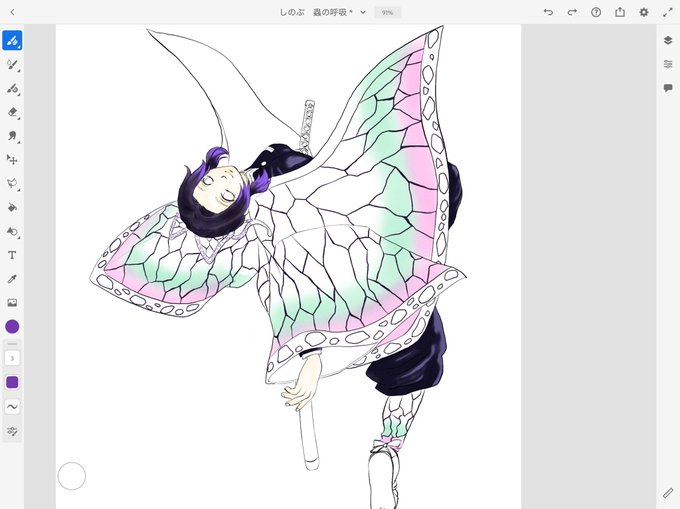Select the vector brush tool
This screenshot has width=680, height=509.
(12, 88)
